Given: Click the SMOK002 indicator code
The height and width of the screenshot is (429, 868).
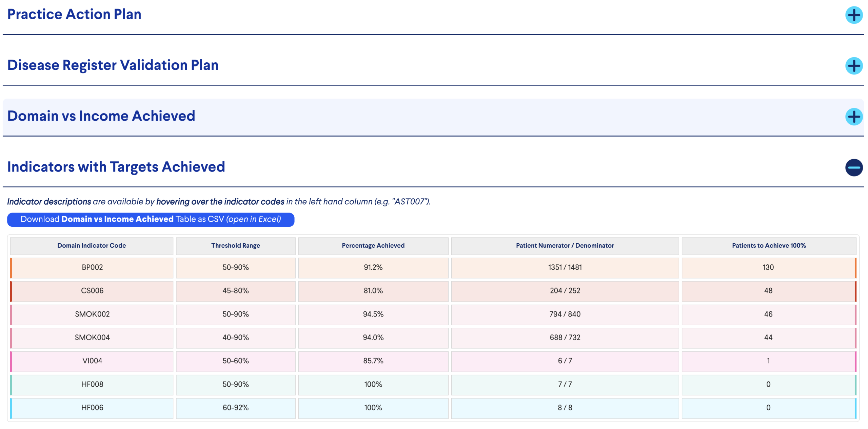Looking at the screenshot, I should click(92, 314).
